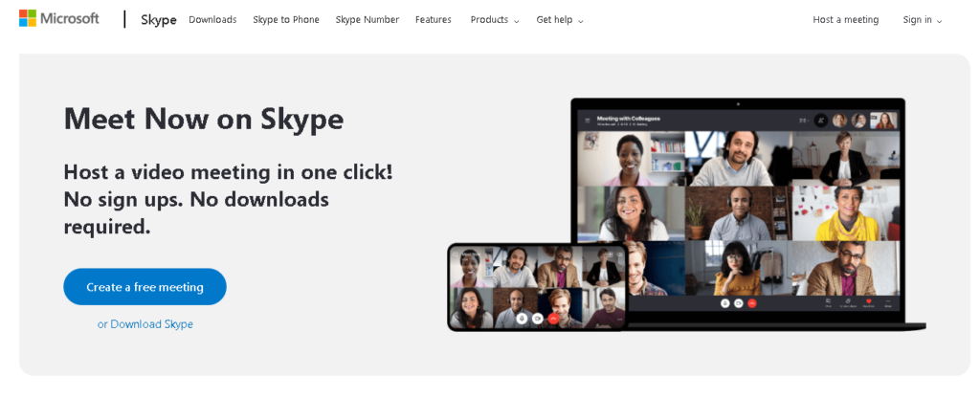
Task: Click the microphone icon on laptop call bar
Action: tap(725, 303)
